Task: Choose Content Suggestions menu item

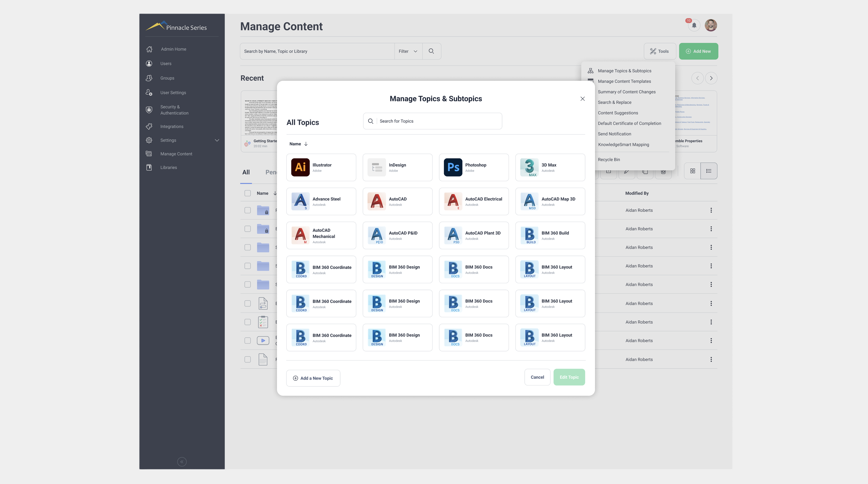Action: [618, 113]
